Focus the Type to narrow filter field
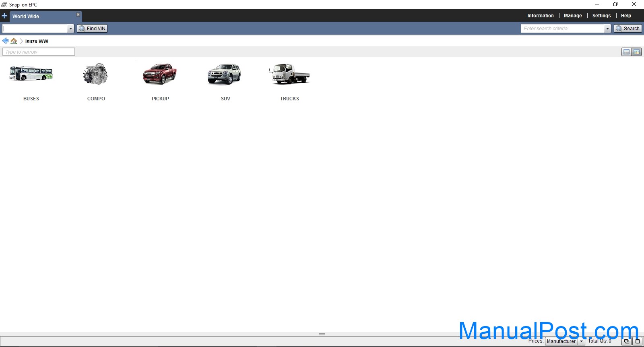 39,52
